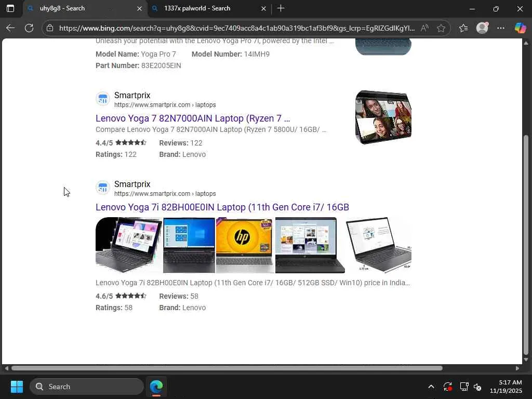Click horizontal scrollbar left arrow

click(x=6, y=368)
